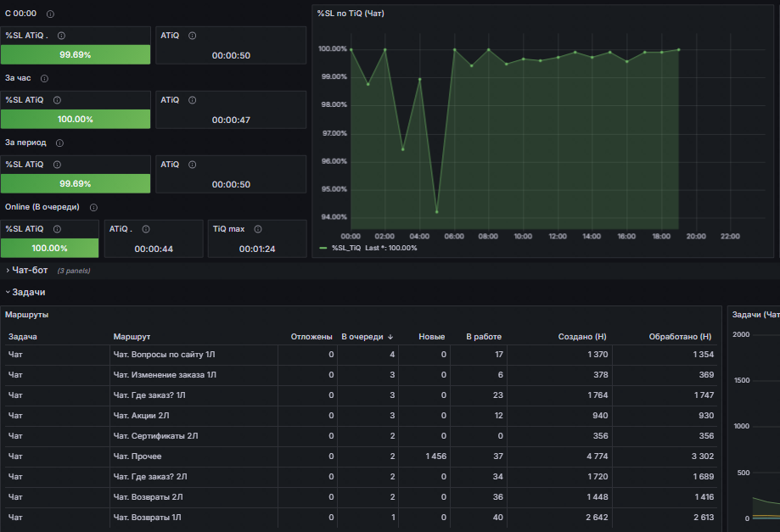Click info icon on the TiQ max panel
Screen dimensions: 780x532
coord(258,229)
